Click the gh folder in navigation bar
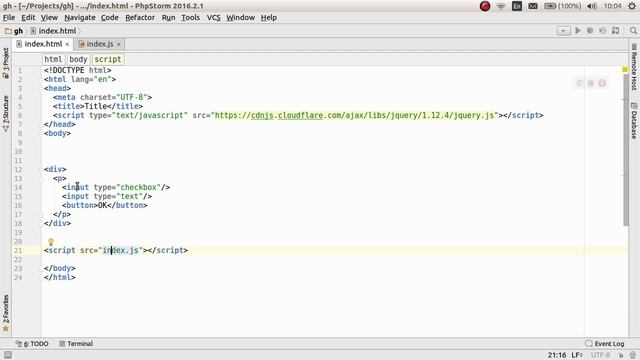This screenshot has width=640, height=360. pos(14,31)
